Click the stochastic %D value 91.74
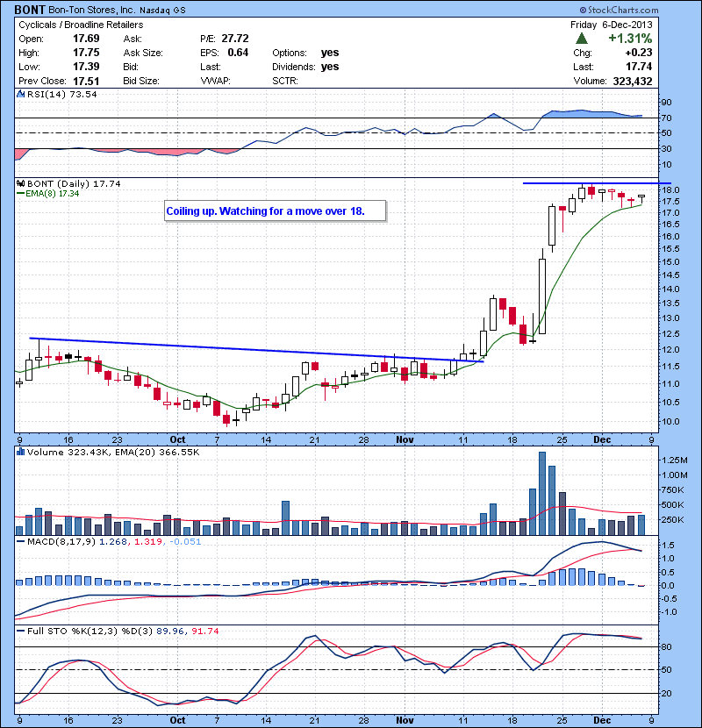This screenshot has height=728, width=702. click(x=205, y=632)
